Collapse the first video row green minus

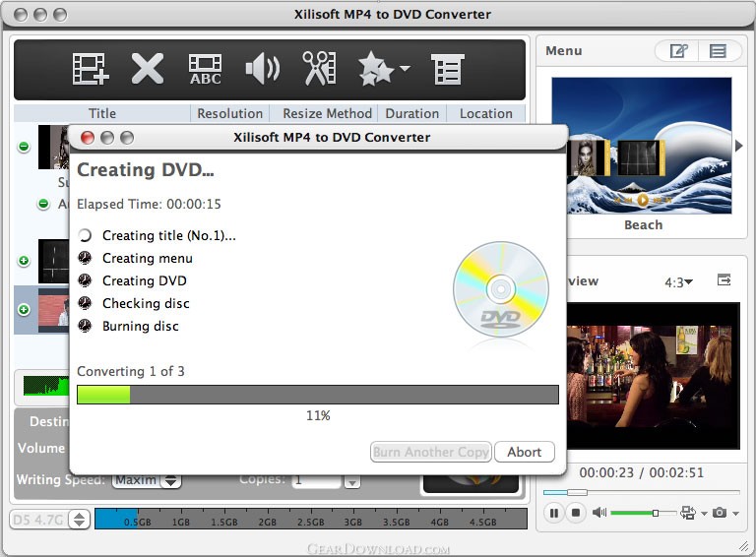[24, 146]
